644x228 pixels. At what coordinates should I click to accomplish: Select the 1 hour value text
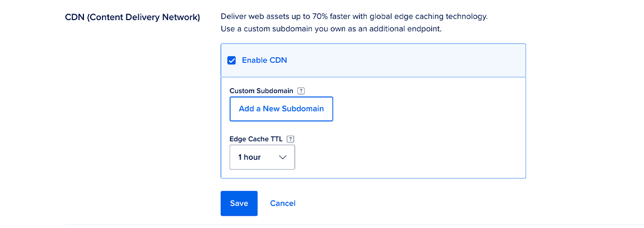coord(249,157)
